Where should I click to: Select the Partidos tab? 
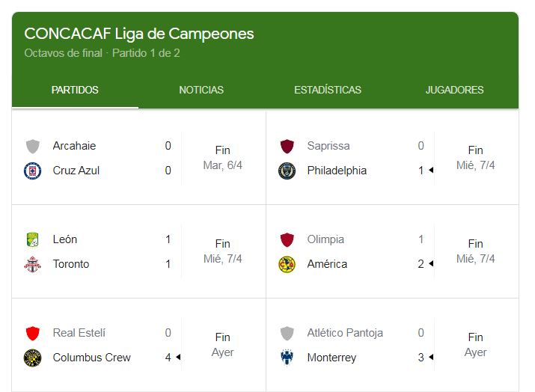click(x=75, y=90)
